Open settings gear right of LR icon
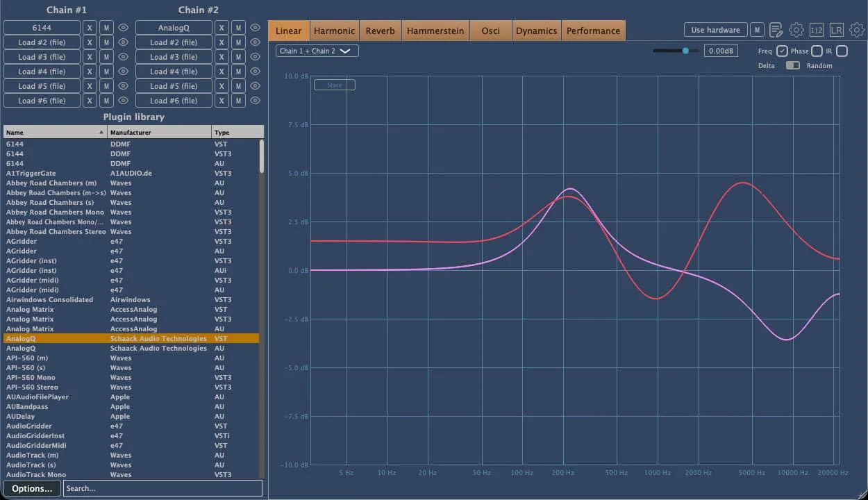This screenshot has width=868, height=500. click(857, 30)
